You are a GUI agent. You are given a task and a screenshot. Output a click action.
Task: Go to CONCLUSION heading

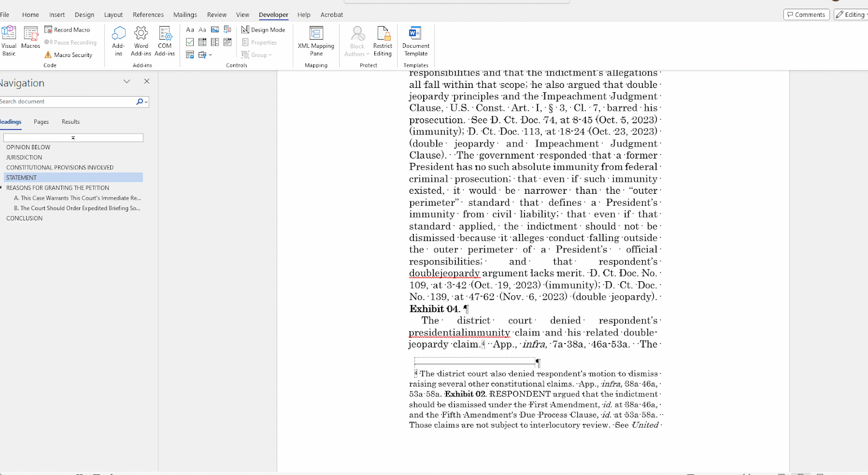tap(24, 218)
